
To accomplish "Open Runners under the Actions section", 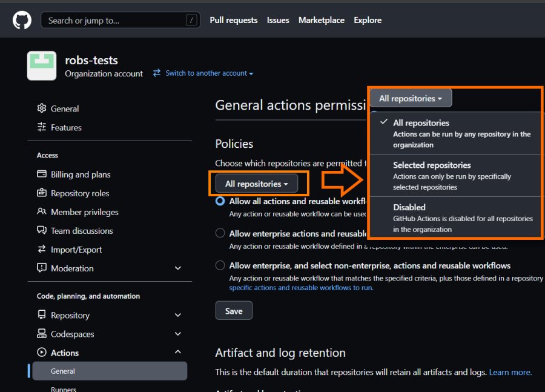I will [63, 389].
